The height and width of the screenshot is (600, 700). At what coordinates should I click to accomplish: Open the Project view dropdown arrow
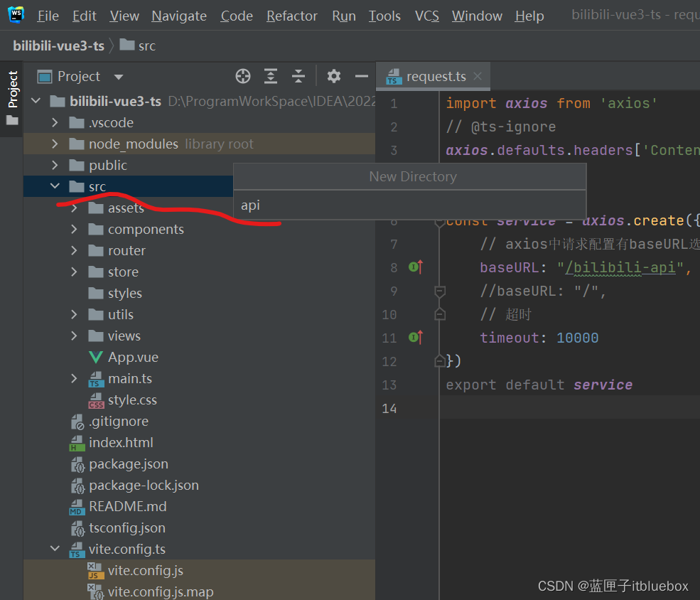118,77
